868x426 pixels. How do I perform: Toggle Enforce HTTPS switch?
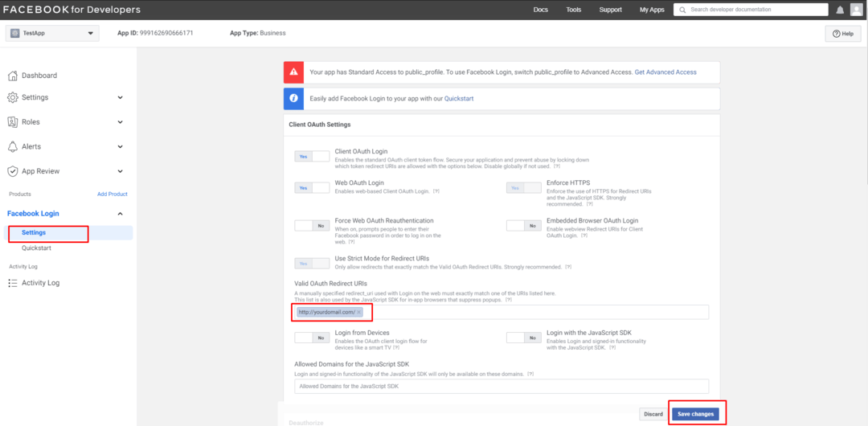click(x=524, y=188)
